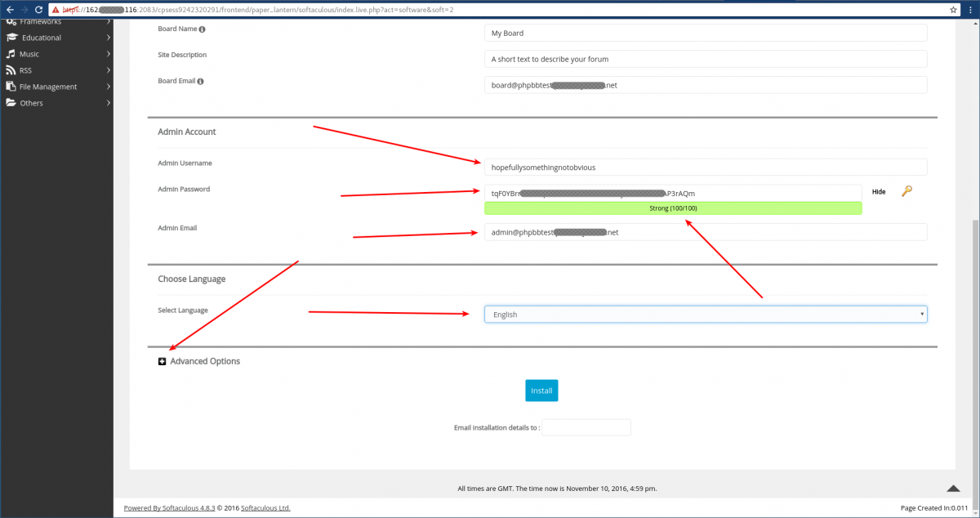Expand the Frameworks sidebar category
The height and width of the screenshot is (518, 980).
(108, 21)
